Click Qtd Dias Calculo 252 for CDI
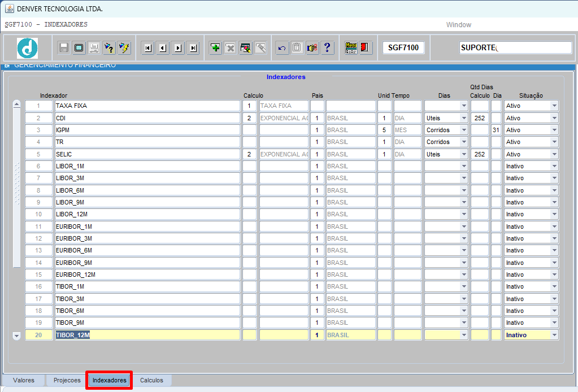578x392 pixels. coord(480,118)
